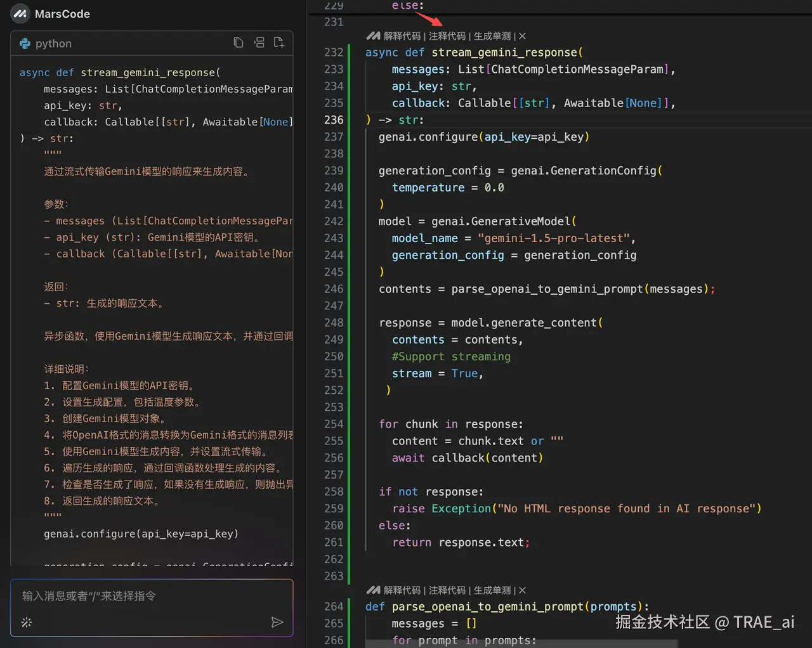Click "messages = []" on line 265
The width and height of the screenshot is (812, 648).
[x=434, y=624]
